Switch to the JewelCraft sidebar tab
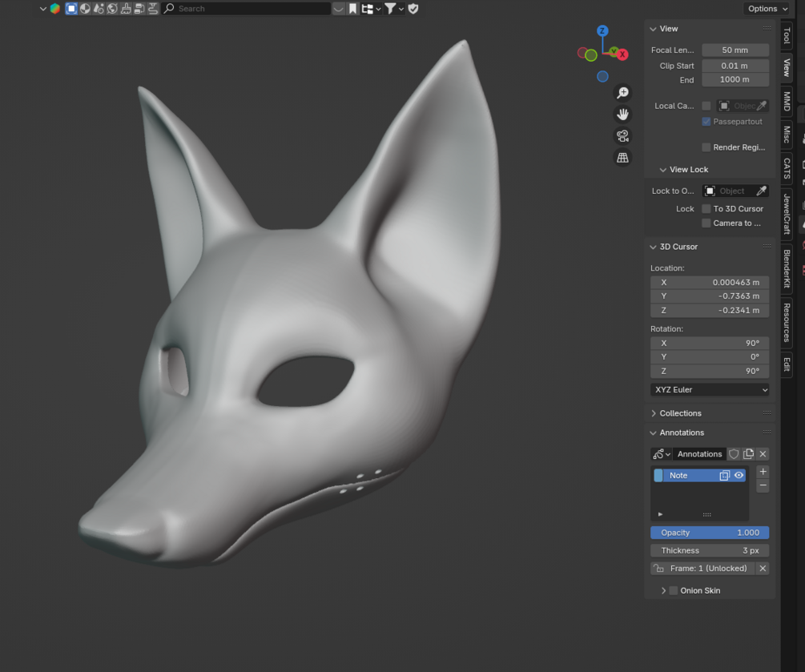The image size is (805, 672). tap(787, 214)
